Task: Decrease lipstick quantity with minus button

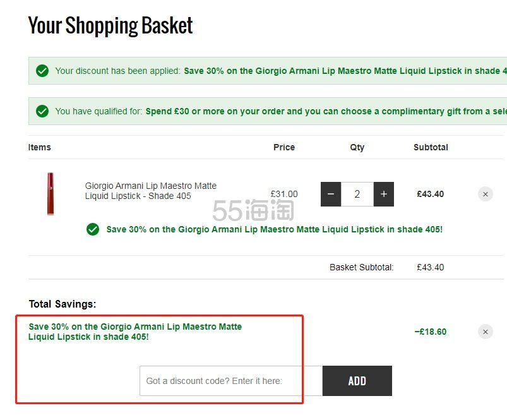Action: pyautogui.click(x=331, y=194)
